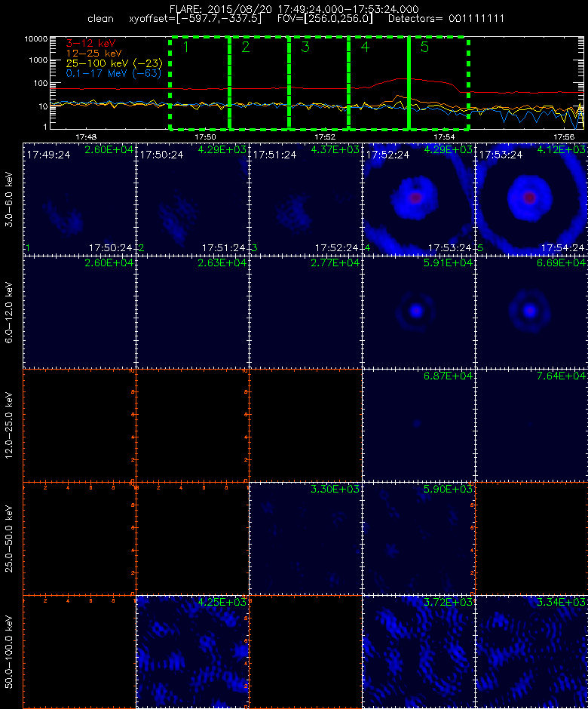Click the FLARE date and time title
This screenshot has width=588, height=709.
point(294,9)
